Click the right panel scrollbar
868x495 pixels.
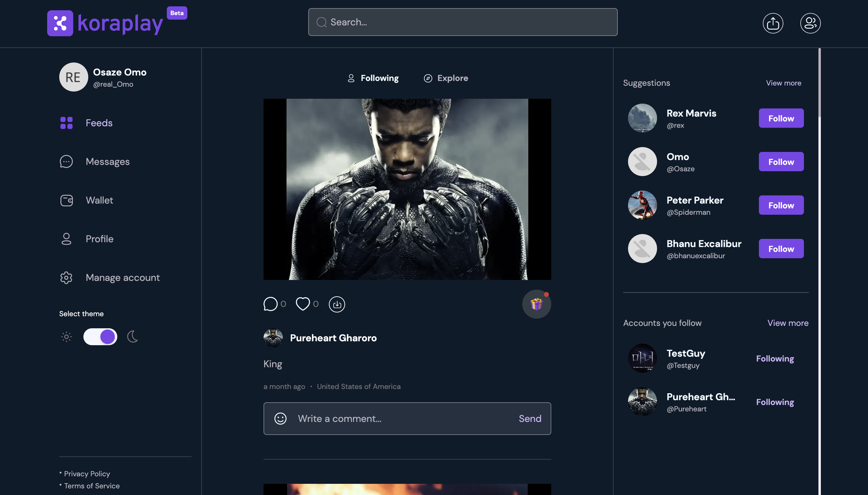(819, 83)
